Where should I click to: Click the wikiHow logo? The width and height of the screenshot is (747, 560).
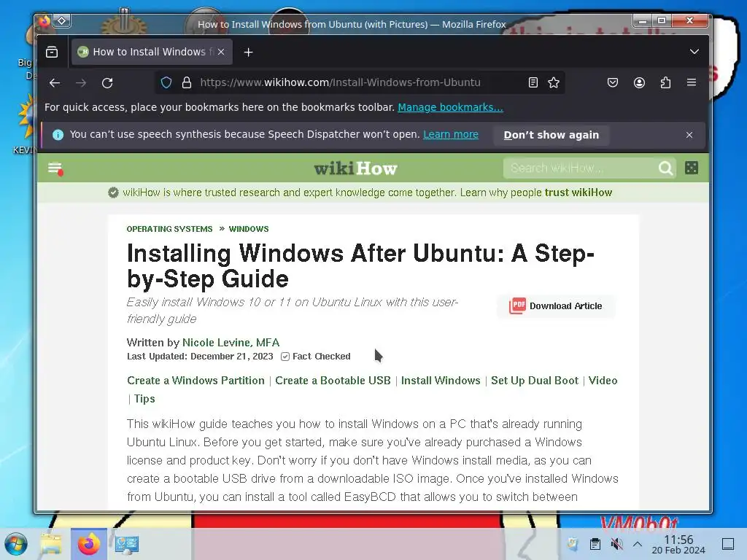click(355, 168)
